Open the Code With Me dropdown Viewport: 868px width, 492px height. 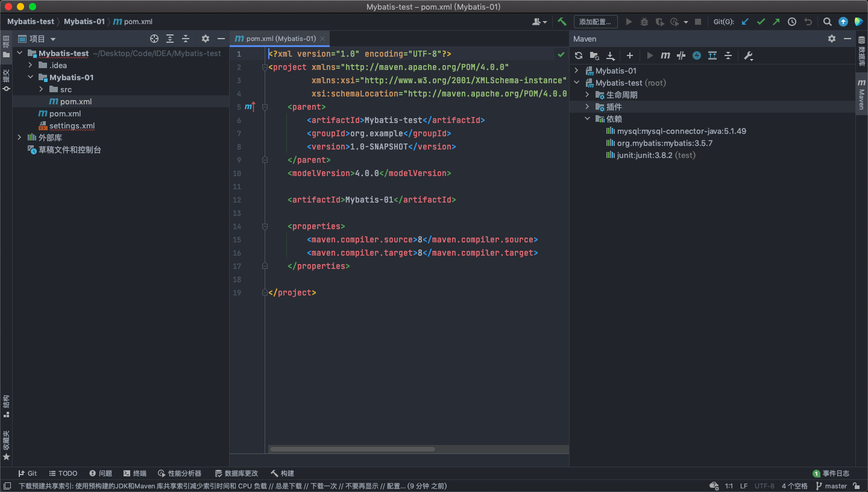pos(539,22)
